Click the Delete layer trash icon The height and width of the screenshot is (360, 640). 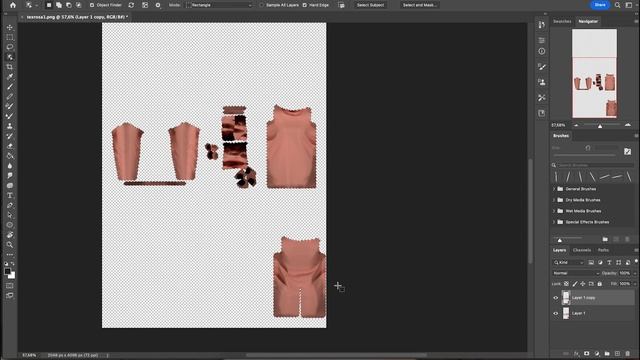(627, 353)
